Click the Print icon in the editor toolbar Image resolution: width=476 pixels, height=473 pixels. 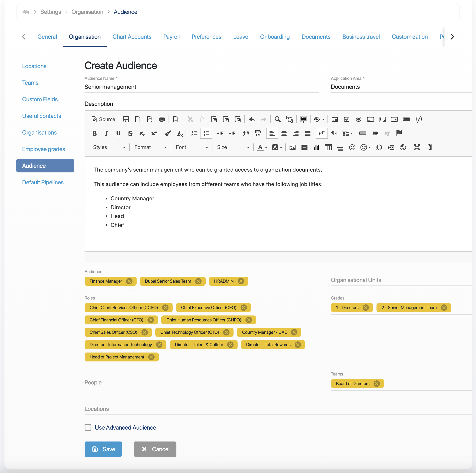click(x=162, y=119)
